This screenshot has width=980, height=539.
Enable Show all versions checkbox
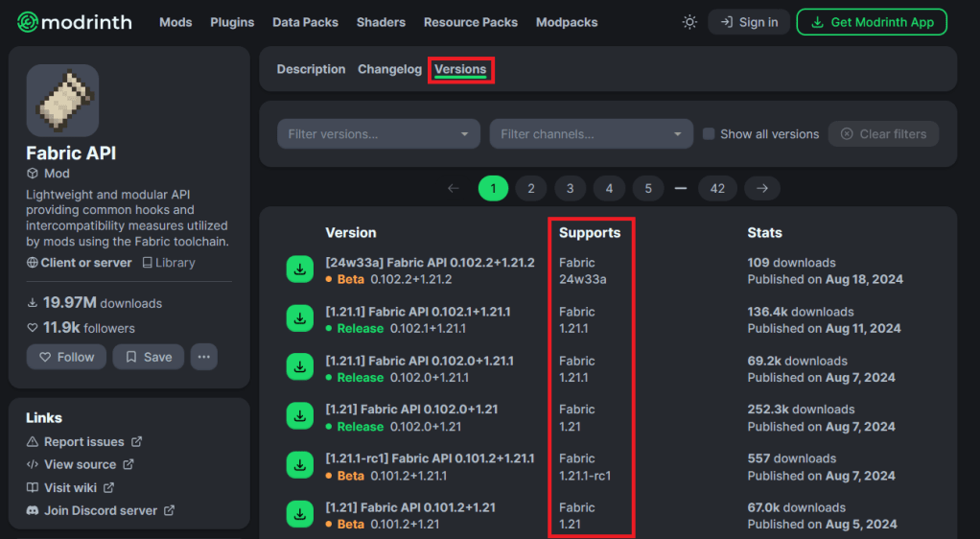pos(709,134)
